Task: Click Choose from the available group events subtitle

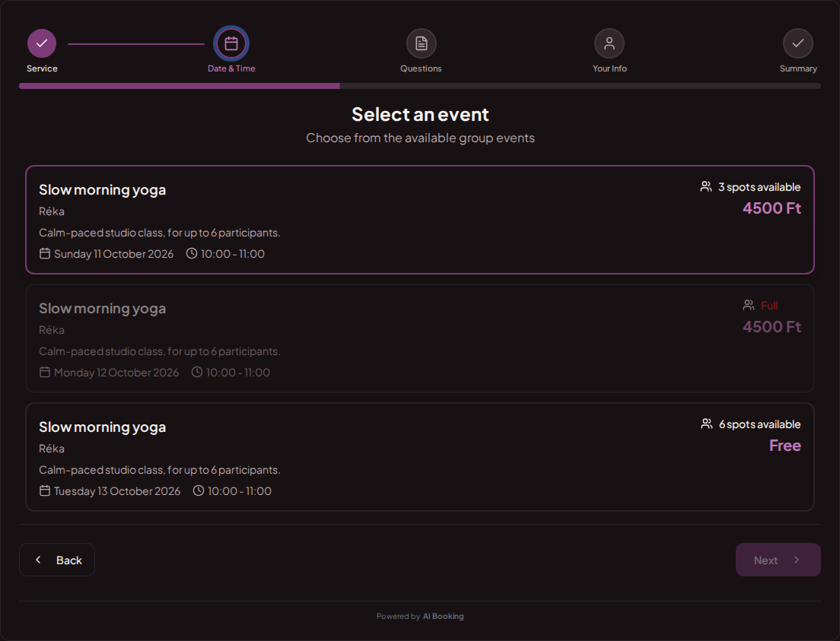Action: [x=420, y=138]
